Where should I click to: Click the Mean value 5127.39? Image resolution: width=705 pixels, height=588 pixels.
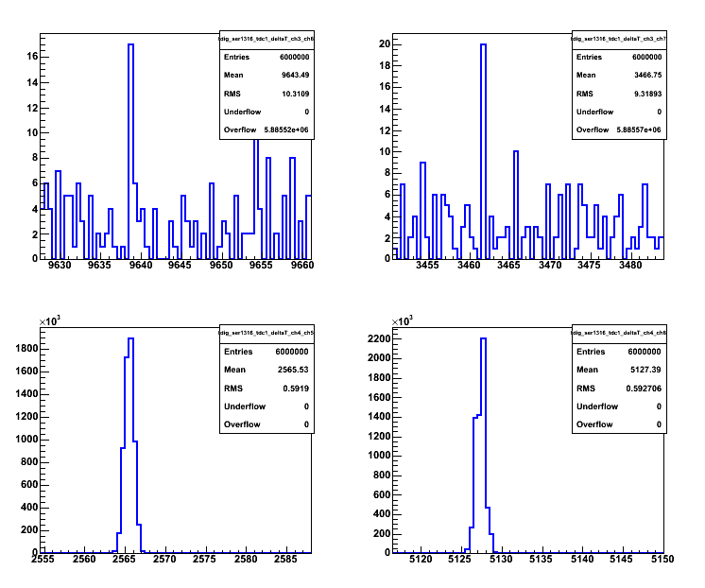pos(645,370)
